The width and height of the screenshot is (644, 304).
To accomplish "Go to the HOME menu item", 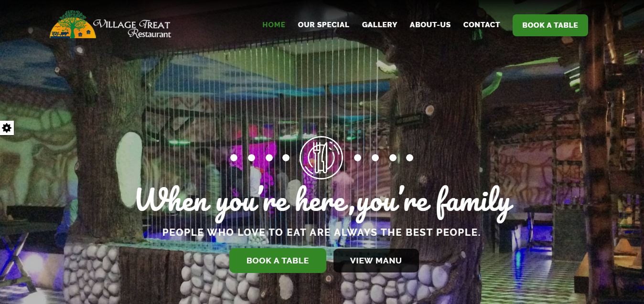I will 274,25.
